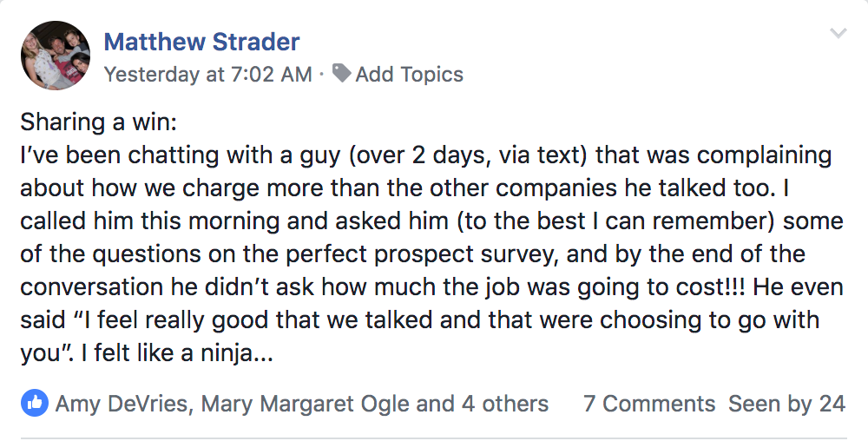The width and height of the screenshot is (868, 441).
Task: View the 7 Comments link
Action: coord(649,404)
